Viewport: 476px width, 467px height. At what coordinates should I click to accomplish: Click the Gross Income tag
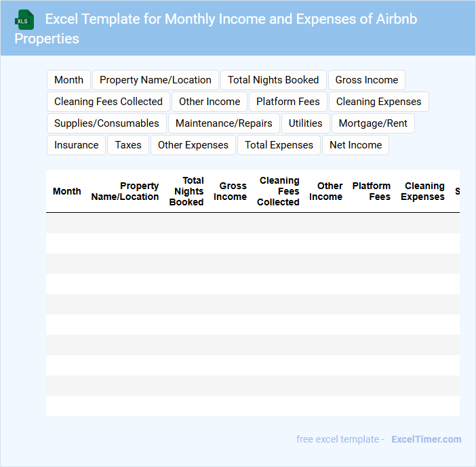366,80
